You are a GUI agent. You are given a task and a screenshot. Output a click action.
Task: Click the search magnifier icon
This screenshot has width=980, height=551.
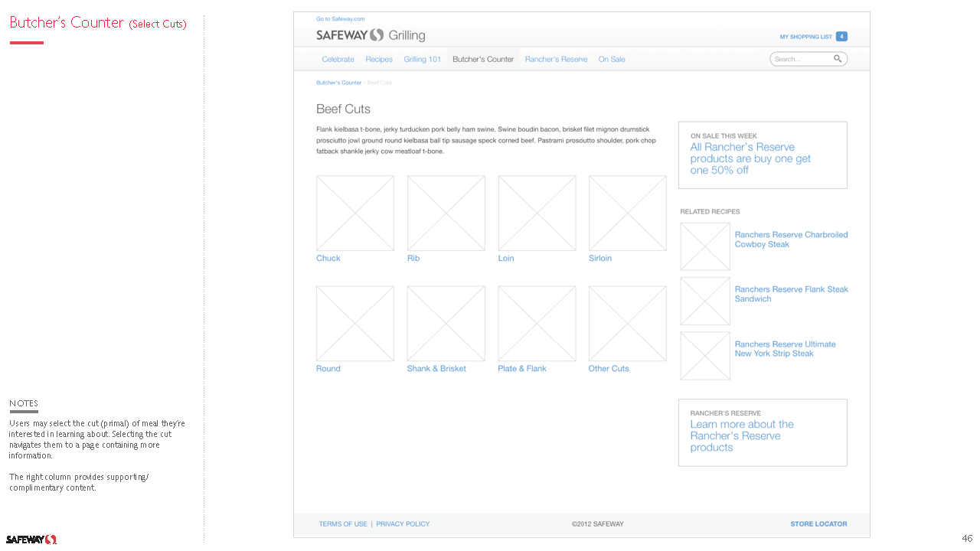click(x=838, y=59)
